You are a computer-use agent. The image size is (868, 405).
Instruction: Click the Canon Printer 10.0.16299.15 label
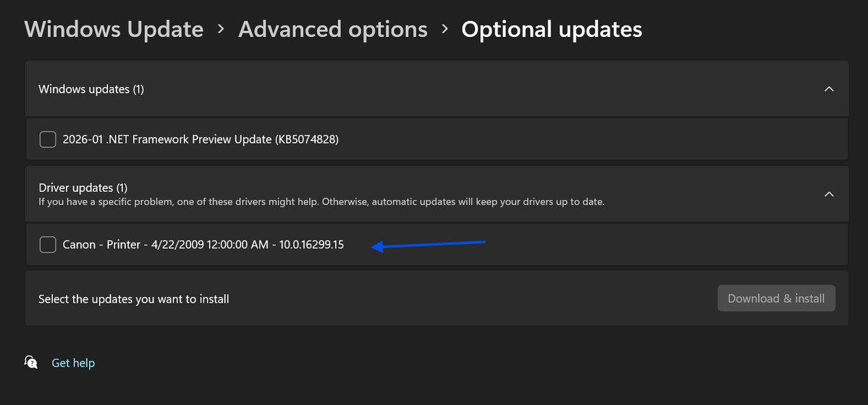203,244
